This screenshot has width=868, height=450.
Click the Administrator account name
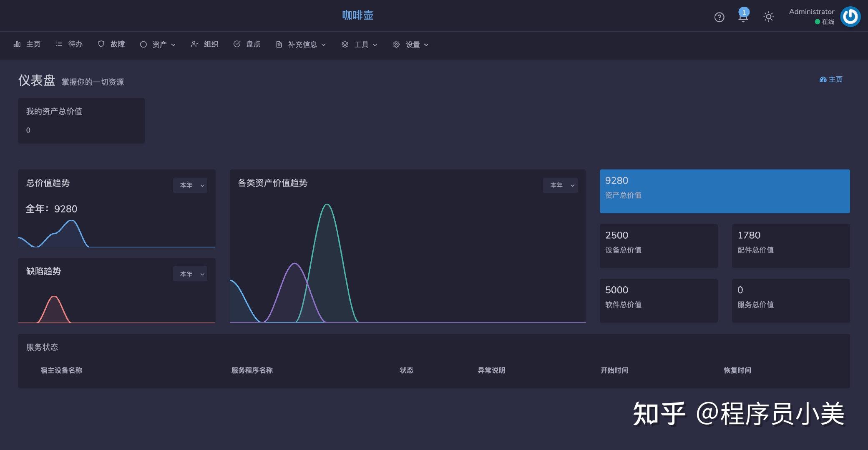coord(810,11)
